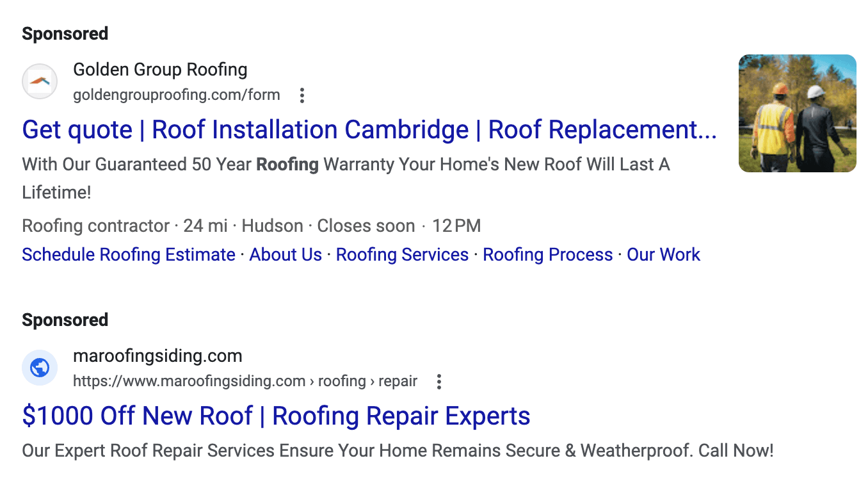Viewport: 868px width, 497px height.
Task: Open the '$1000 Off New Roof' headline
Action: click(276, 416)
